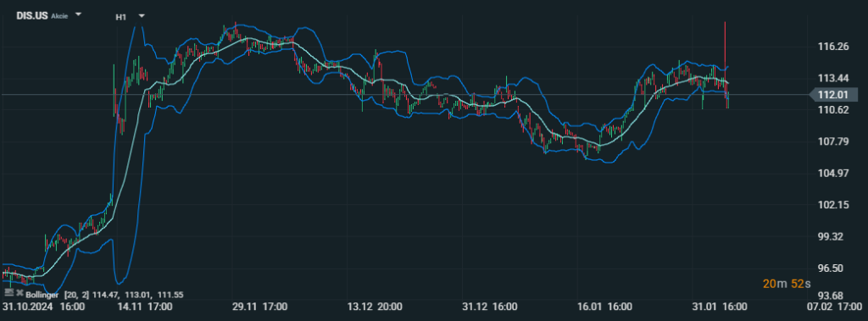
Task: Click the 93.68 price axis label
Action: pos(833,295)
